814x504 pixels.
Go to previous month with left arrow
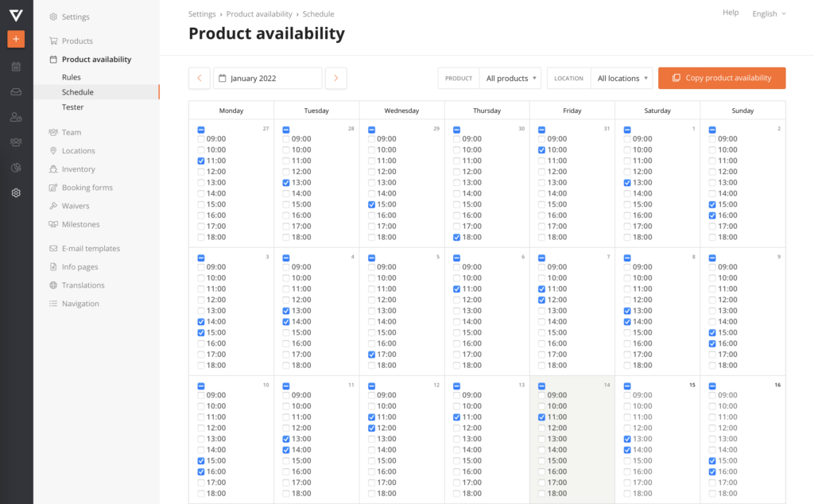tap(199, 78)
